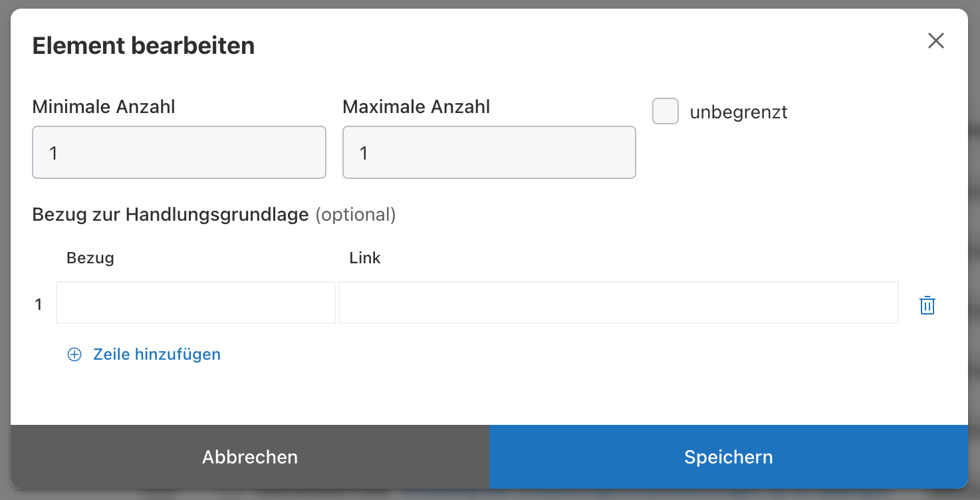Add a row via Zeile hinzufügen
980x500 pixels.
[156, 354]
